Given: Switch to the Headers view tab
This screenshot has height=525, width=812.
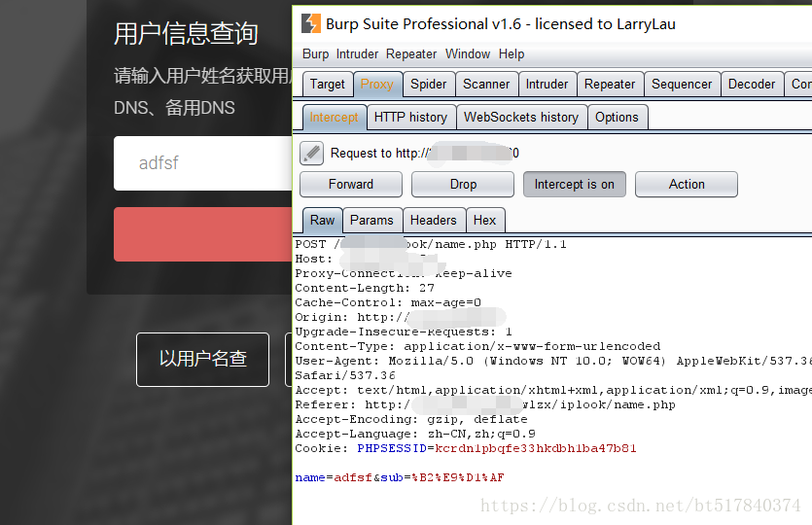Looking at the screenshot, I should [x=434, y=220].
